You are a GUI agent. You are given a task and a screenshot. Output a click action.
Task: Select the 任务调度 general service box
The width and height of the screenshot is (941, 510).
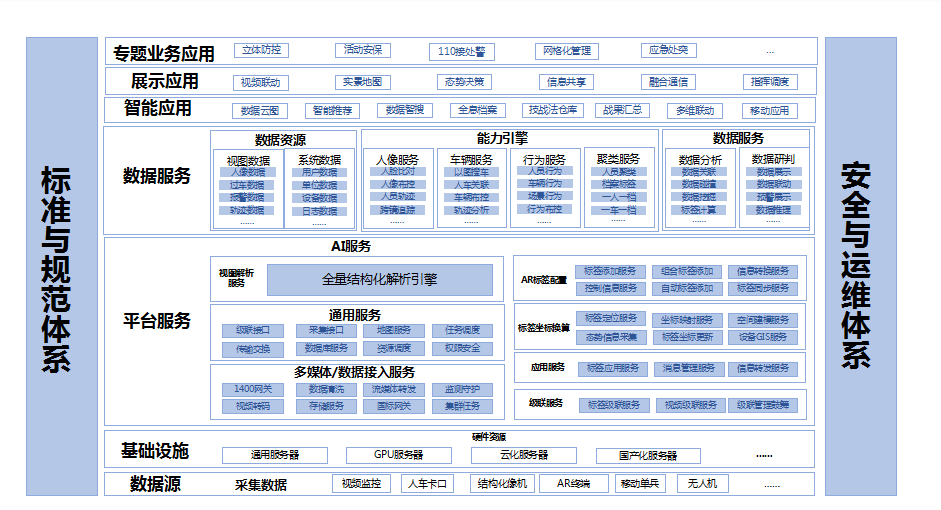click(462, 331)
